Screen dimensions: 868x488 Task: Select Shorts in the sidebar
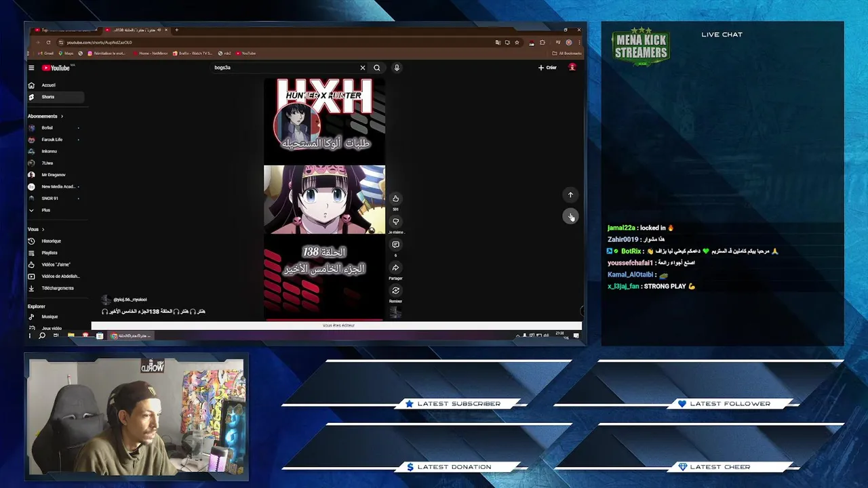(56, 97)
